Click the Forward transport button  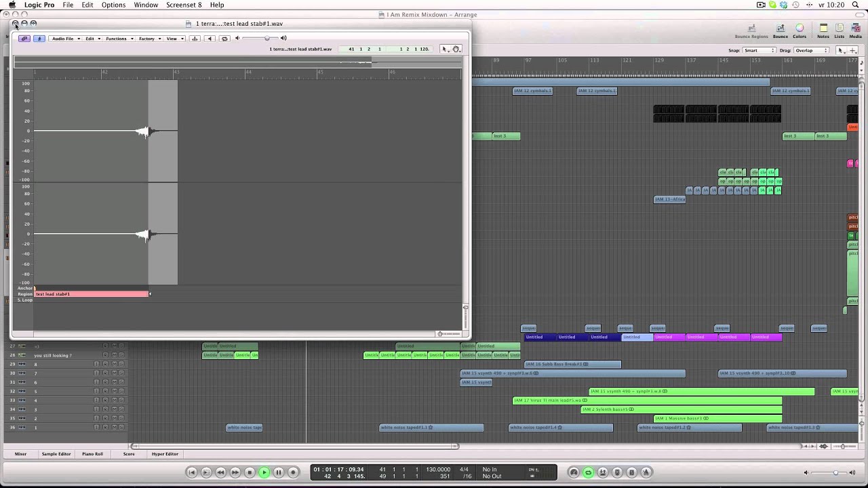[x=235, y=472]
